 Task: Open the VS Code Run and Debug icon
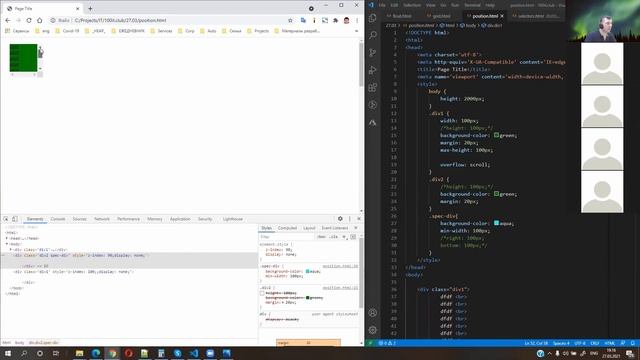click(372, 70)
